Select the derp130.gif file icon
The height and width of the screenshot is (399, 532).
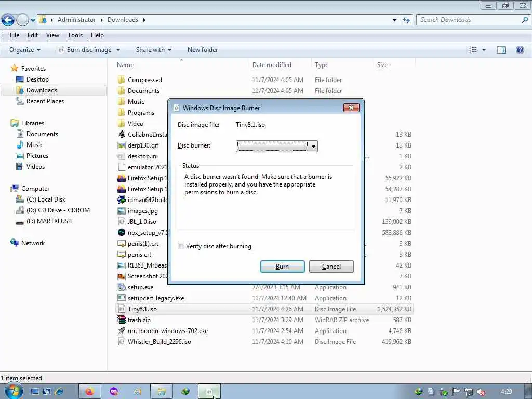pyautogui.click(x=122, y=145)
